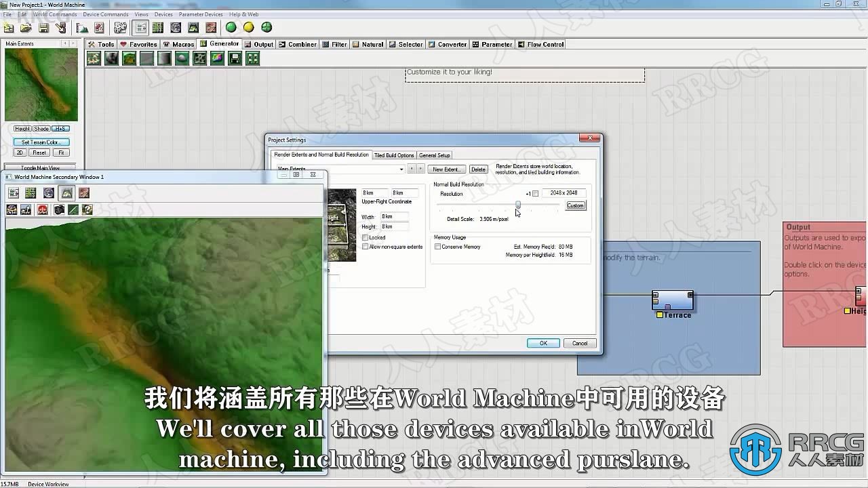Click the red Reset view icon in Secondary Window

pos(42,210)
